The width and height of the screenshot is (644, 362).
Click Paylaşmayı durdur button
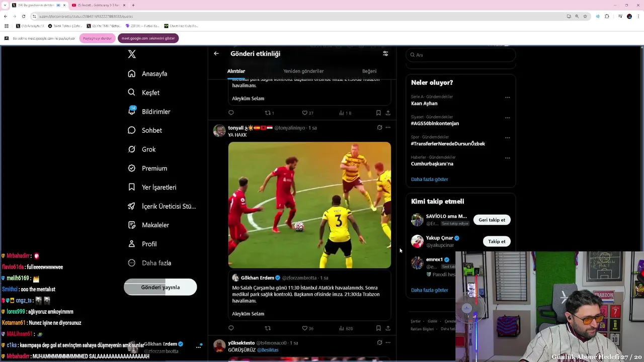(97, 38)
